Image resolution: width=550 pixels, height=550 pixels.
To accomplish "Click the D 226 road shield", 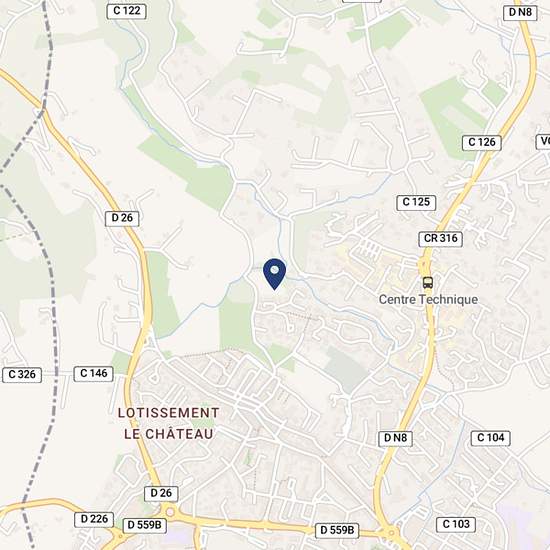I will [94, 519].
